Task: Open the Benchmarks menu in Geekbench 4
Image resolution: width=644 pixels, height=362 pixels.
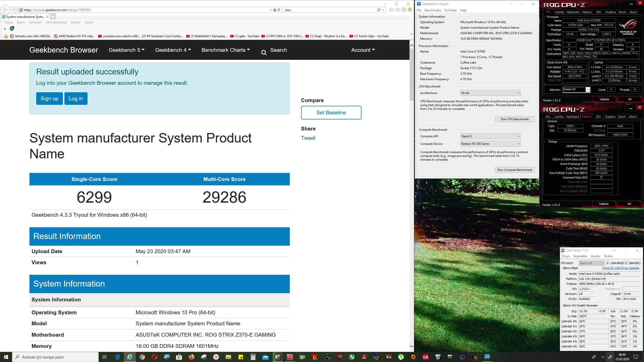Action: pyautogui.click(x=433, y=10)
